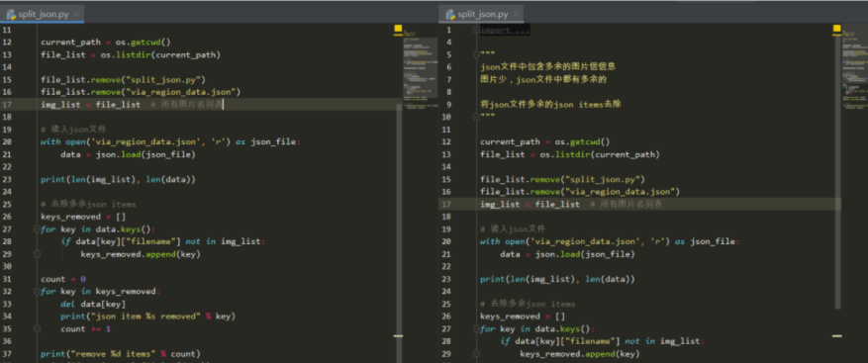
Task: Click 'with open' line 20 in left pane
Action: [x=170, y=141]
